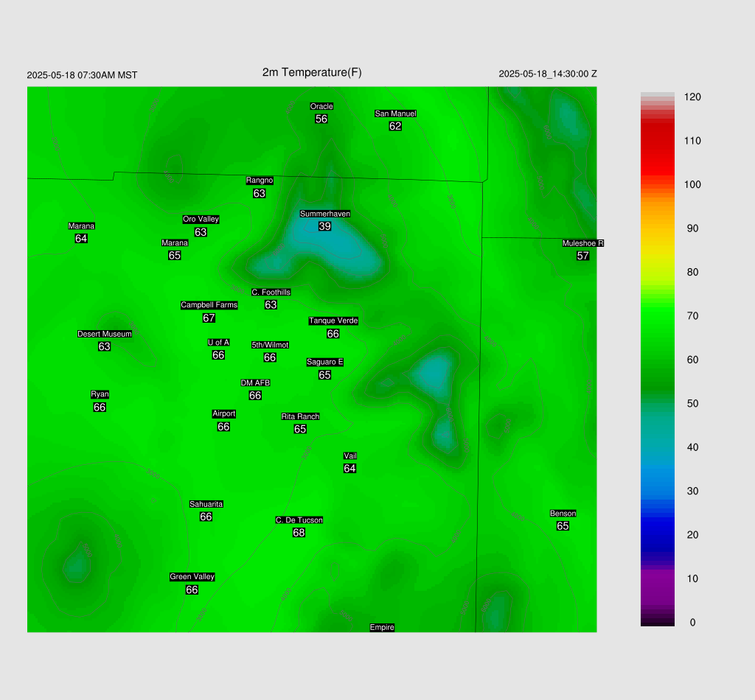The width and height of the screenshot is (755, 700).
Task: Select the Benson temperature value 65
Action: [x=563, y=526]
